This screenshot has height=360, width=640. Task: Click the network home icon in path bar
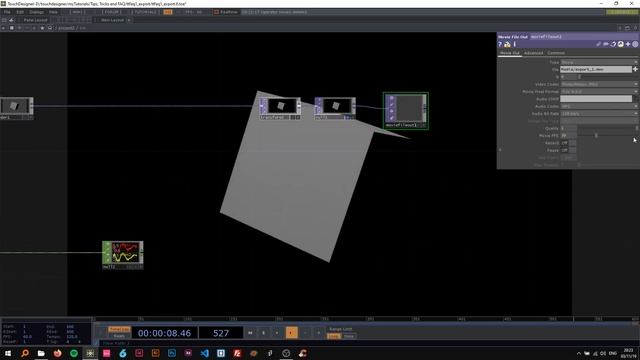(50, 28)
